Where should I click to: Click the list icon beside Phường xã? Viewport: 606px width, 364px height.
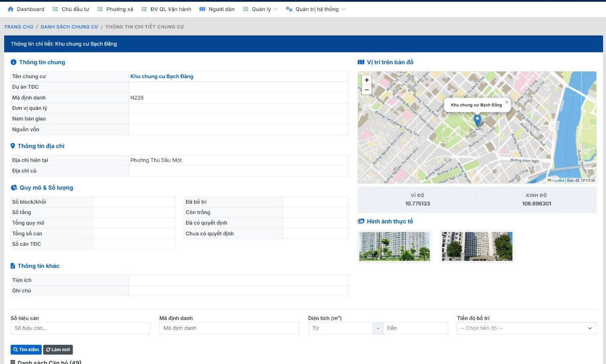coord(100,9)
